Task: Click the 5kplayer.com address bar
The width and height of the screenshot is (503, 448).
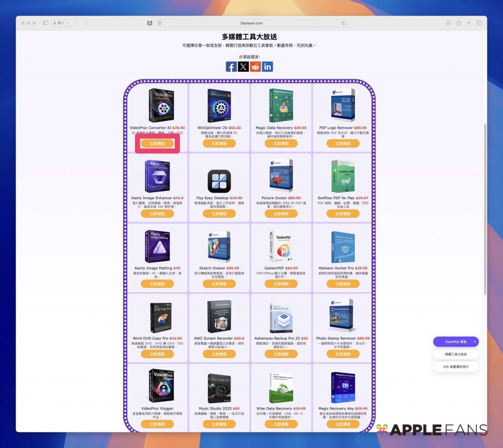Action: (x=251, y=23)
